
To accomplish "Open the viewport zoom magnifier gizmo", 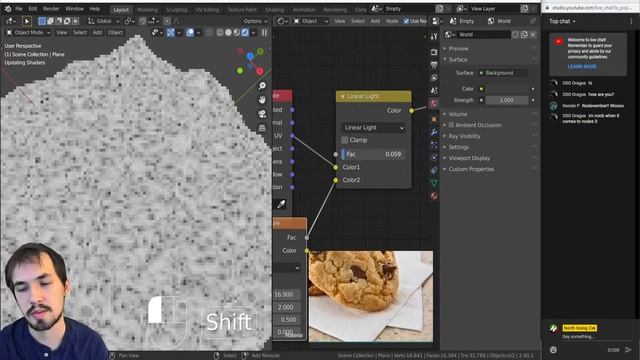I will [262, 86].
